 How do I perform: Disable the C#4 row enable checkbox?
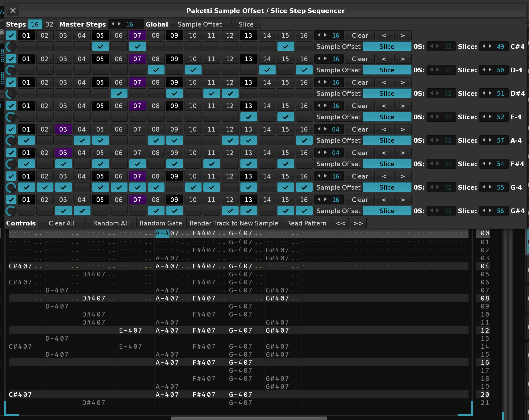tap(11, 36)
